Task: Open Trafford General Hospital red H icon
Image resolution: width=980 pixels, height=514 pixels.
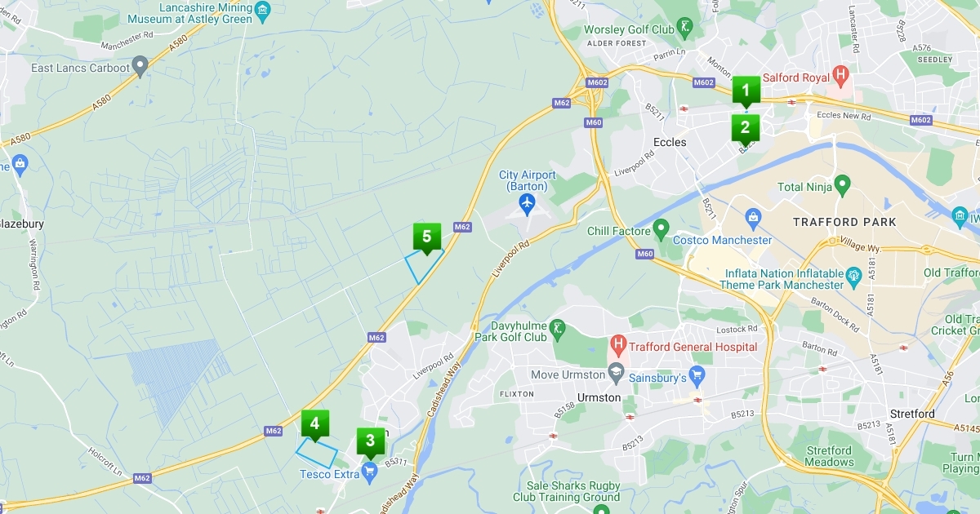Action: coord(618,346)
